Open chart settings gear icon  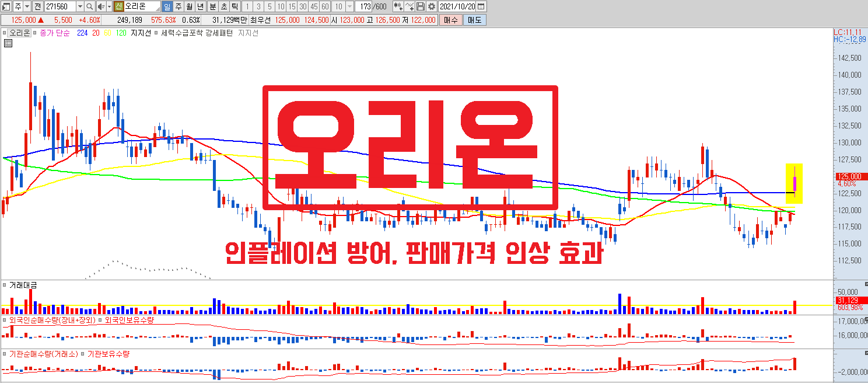[x=431, y=6]
